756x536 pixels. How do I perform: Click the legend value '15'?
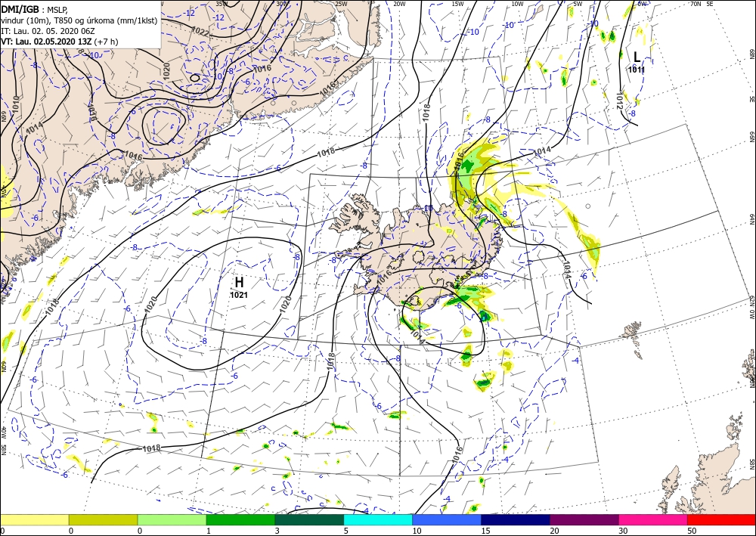[485, 531]
